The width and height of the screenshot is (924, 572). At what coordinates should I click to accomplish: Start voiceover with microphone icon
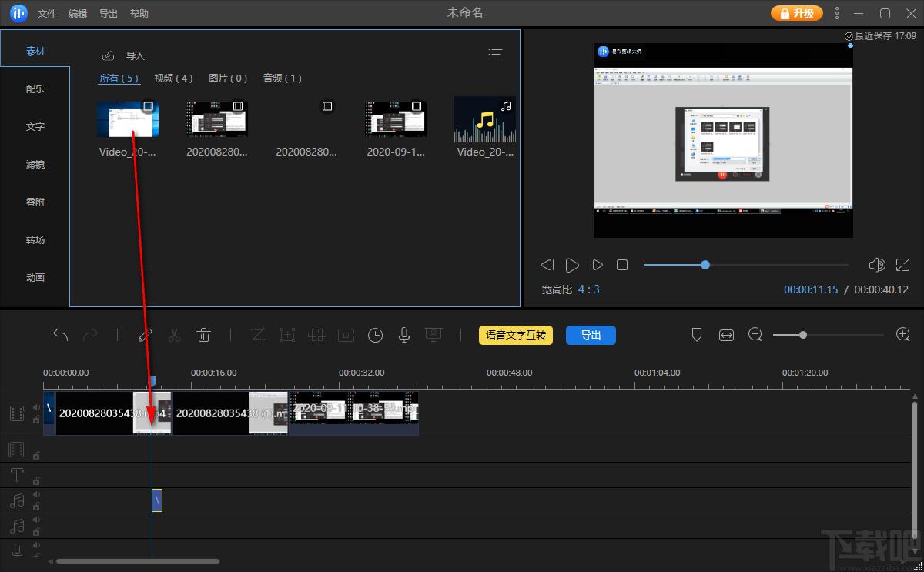pyautogui.click(x=403, y=335)
